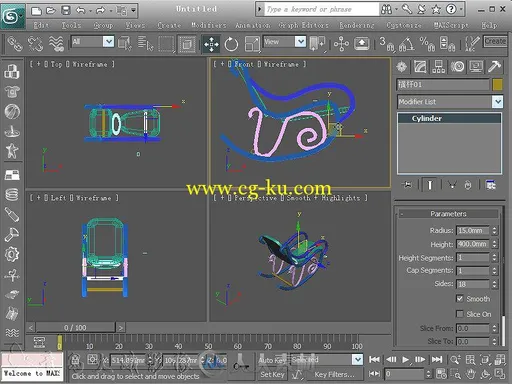Click the Set Key button

click(272, 375)
